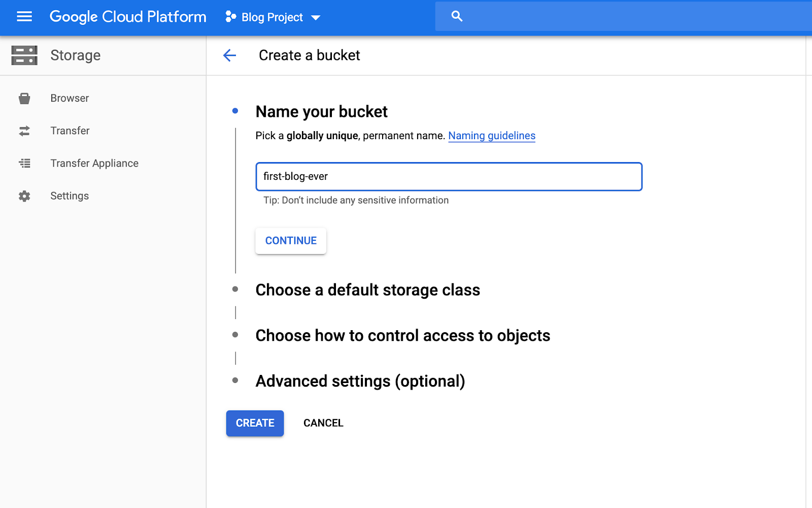The width and height of the screenshot is (812, 508).
Task: Click the search magnifier icon
Action: [457, 16]
